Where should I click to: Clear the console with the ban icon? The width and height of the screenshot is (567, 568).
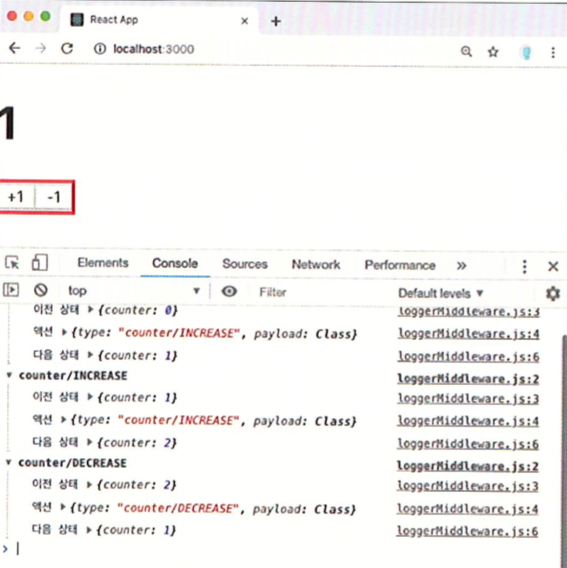click(41, 290)
